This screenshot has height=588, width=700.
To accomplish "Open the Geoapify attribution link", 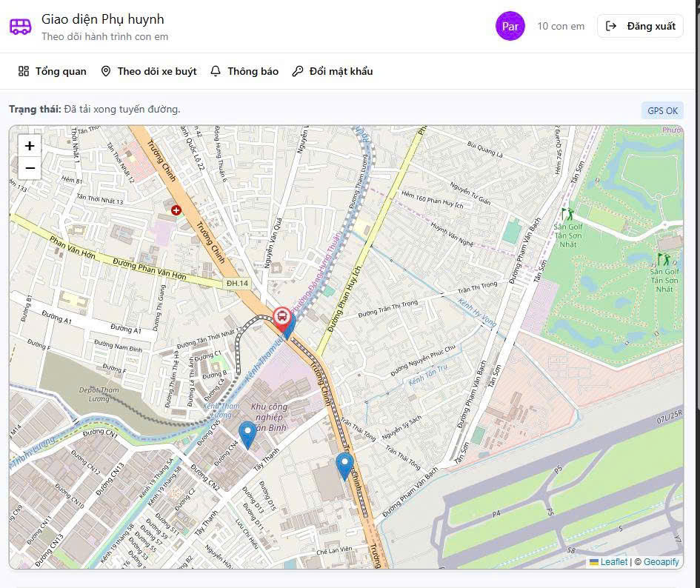I will 661,562.
